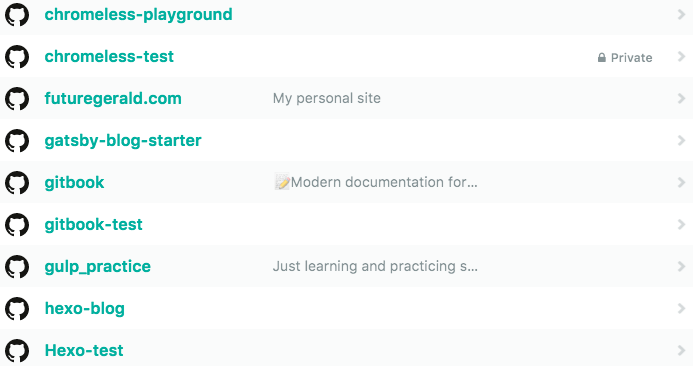The height and width of the screenshot is (366, 699).
Task: Select the gitbook-test repository name
Action: click(x=94, y=225)
